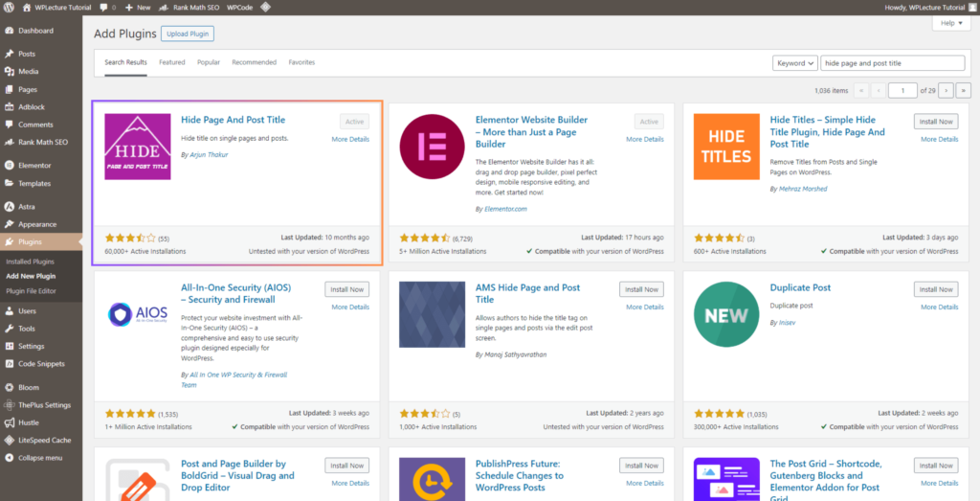Click the Upload Plugin button

[188, 34]
